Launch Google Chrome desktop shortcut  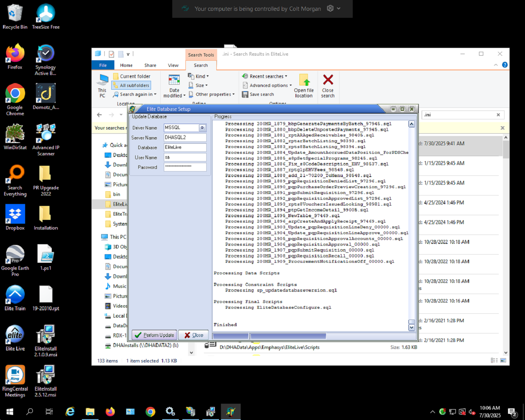tap(15, 100)
